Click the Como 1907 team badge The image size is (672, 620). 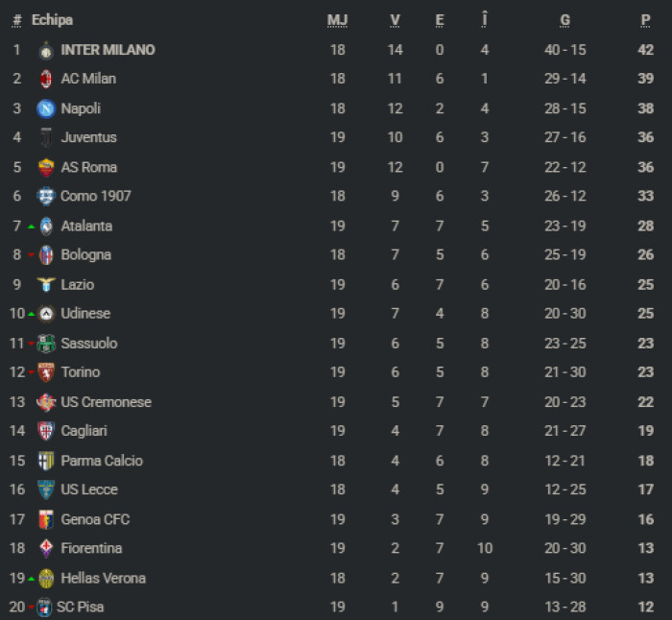[45, 197]
